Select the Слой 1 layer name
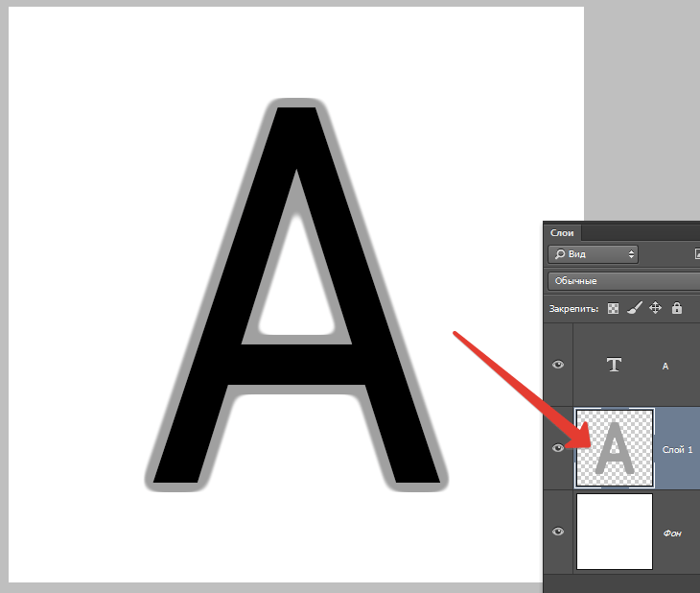The width and height of the screenshot is (700, 593). click(x=677, y=450)
